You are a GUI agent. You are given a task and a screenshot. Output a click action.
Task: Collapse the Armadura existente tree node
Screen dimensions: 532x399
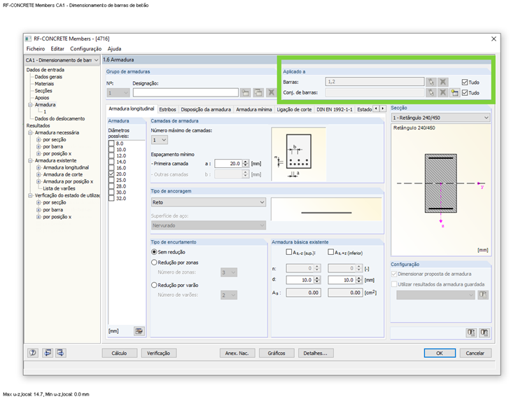[x=30, y=160]
